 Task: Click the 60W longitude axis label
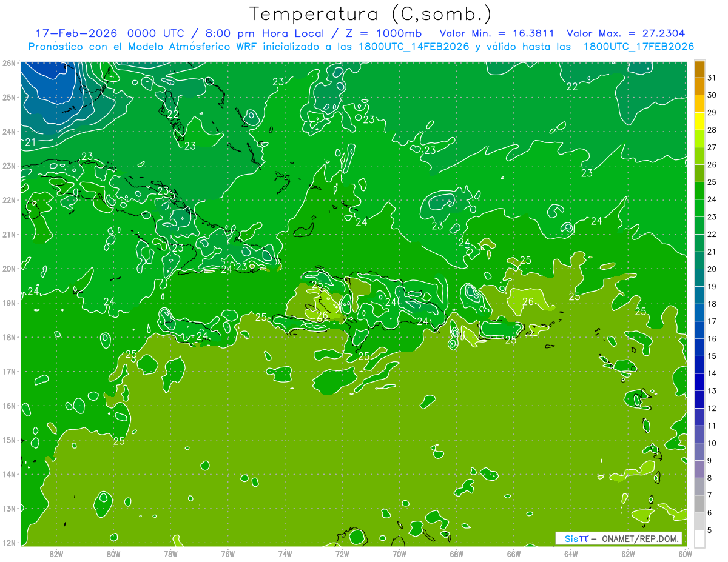(x=686, y=554)
